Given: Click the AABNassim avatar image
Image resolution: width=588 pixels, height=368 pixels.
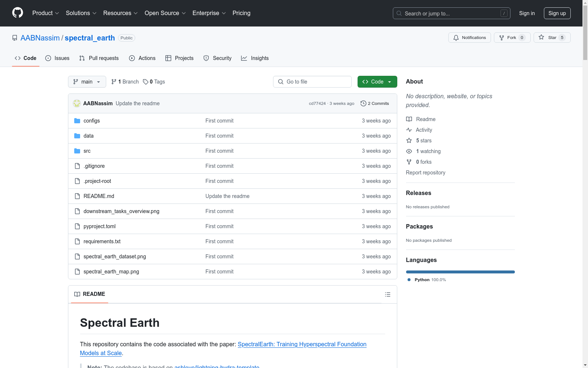Looking at the screenshot, I should pos(77,103).
